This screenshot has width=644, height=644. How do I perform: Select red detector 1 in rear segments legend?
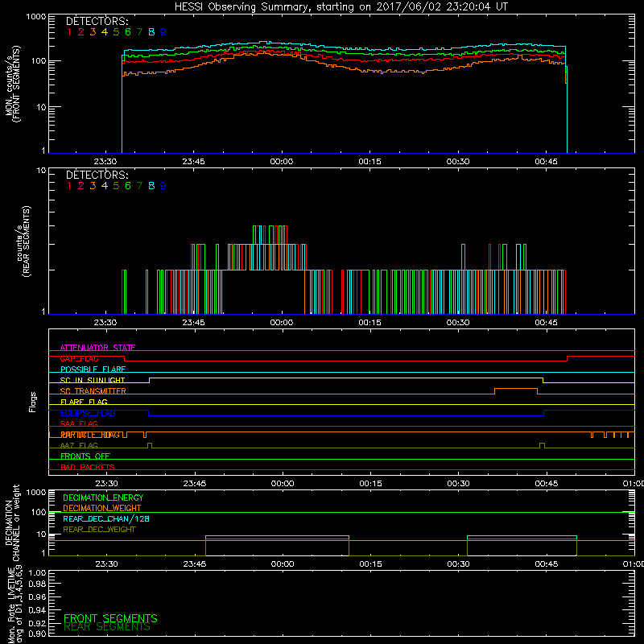click(69, 186)
